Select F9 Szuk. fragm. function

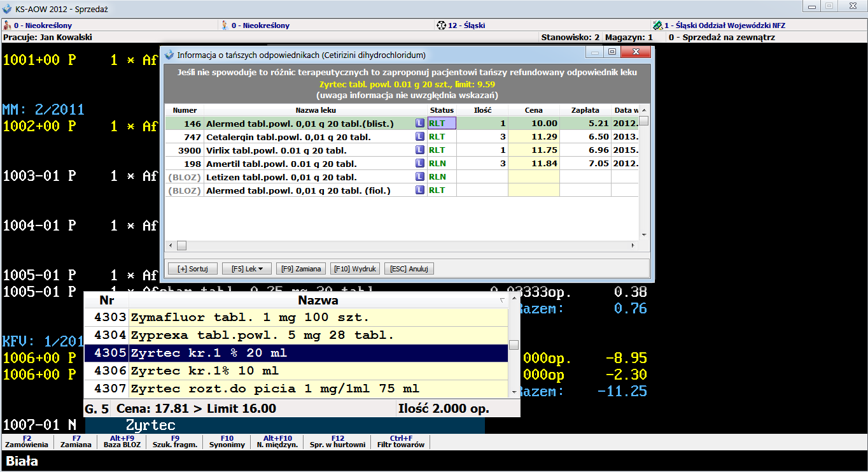[175, 441]
